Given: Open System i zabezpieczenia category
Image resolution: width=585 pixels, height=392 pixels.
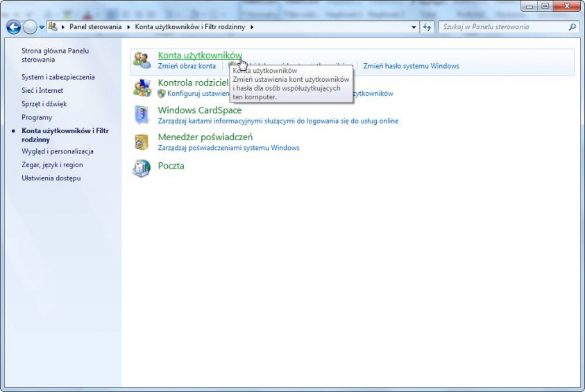Looking at the screenshot, I should click(58, 77).
